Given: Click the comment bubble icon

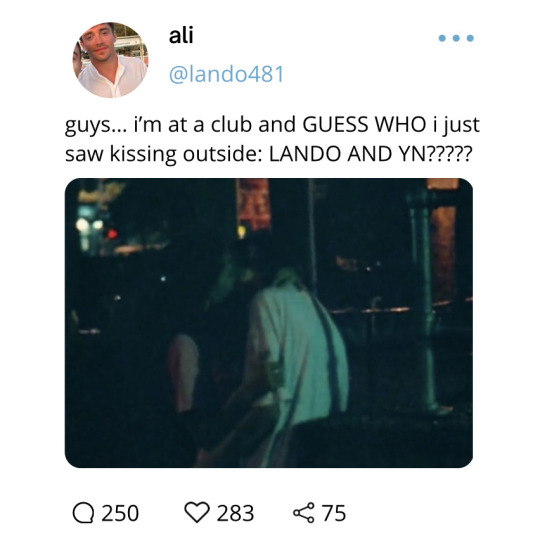Looking at the screenshot, I should 83,513.
